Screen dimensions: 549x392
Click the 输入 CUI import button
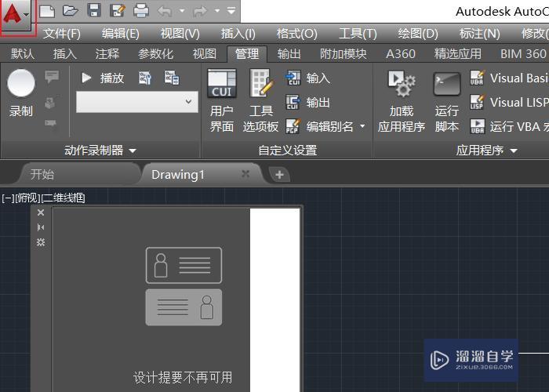coord(307,78)
